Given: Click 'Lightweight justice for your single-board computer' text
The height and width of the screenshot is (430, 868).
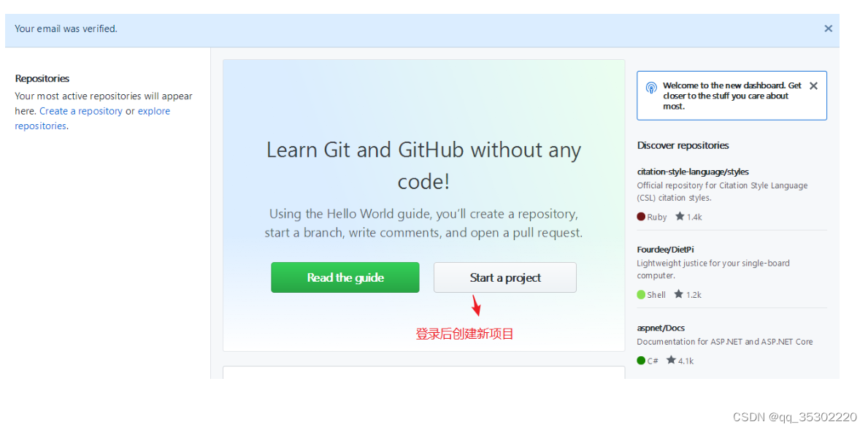Looking at the screenshot, I should [x=713, y=269].
